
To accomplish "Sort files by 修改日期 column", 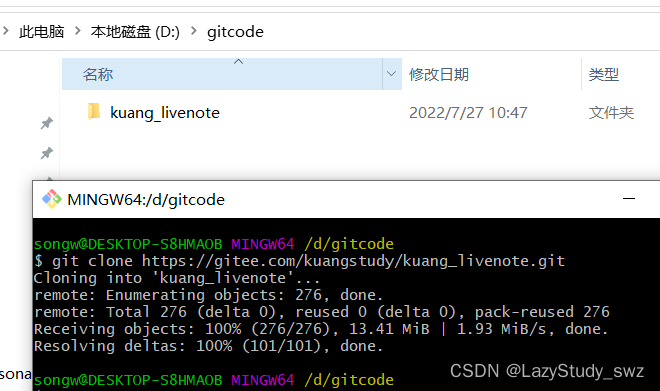I will pos(491,74).
